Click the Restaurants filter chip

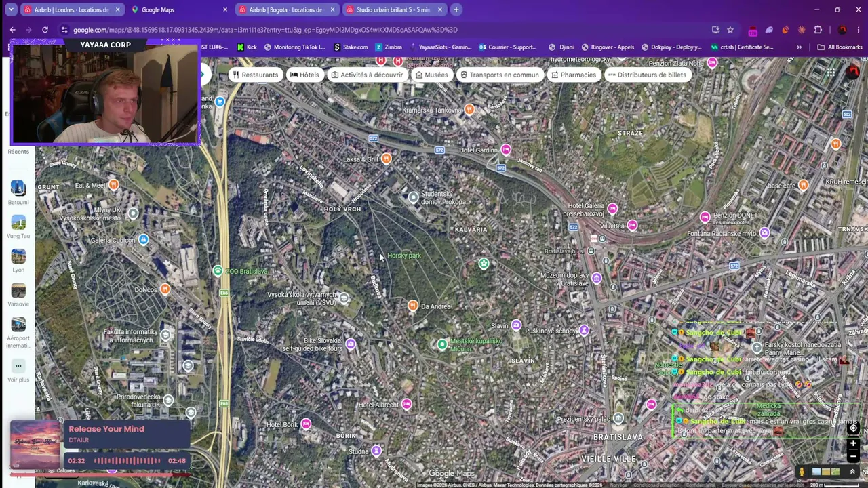coord(256,75)
